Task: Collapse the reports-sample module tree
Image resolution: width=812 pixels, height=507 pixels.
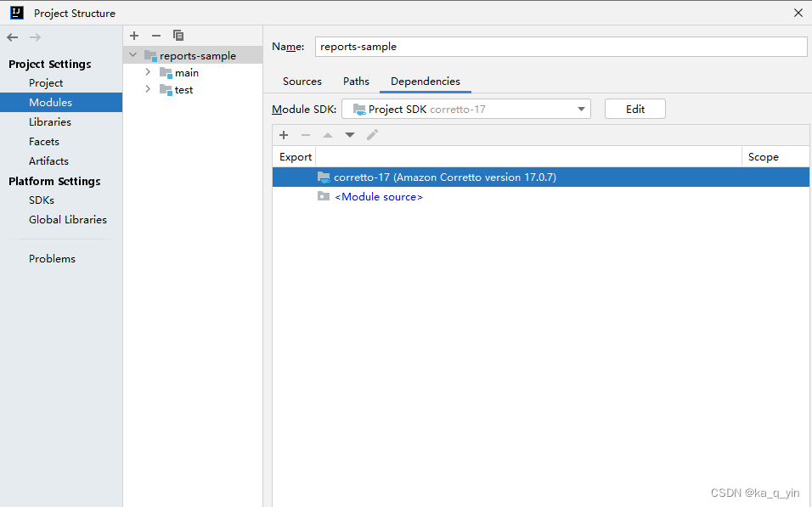Action: coord(133,55)
